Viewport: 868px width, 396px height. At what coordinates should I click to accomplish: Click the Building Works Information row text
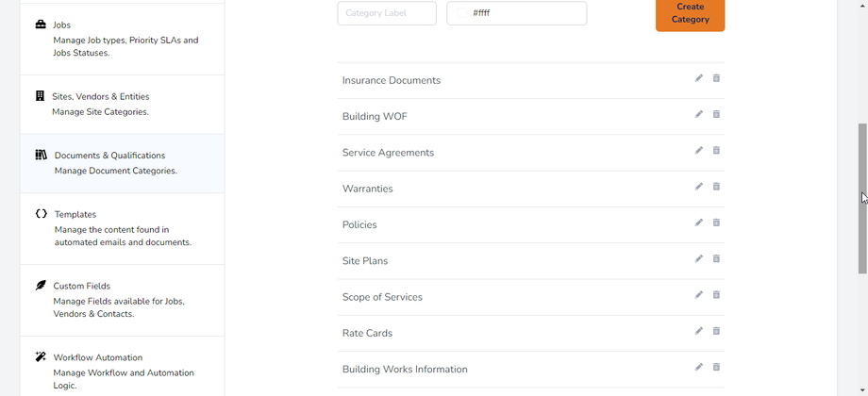pos(405,370)
